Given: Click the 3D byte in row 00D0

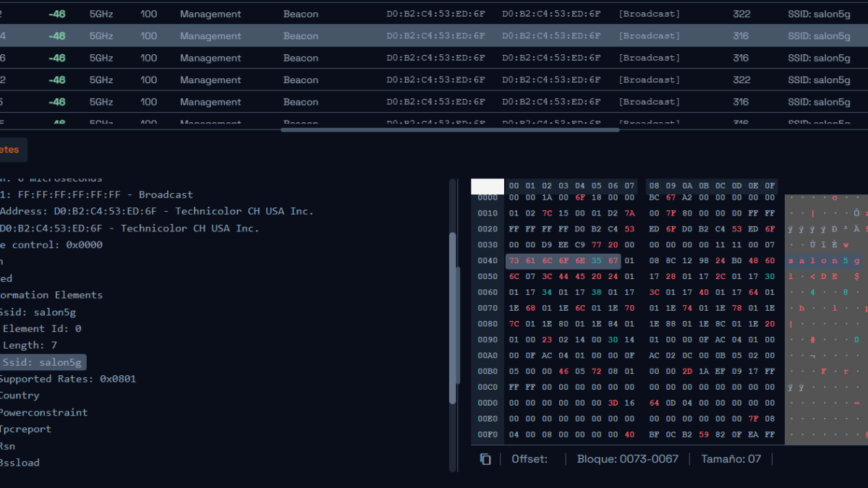Looking at the screenshot, I should coord(613,403).
